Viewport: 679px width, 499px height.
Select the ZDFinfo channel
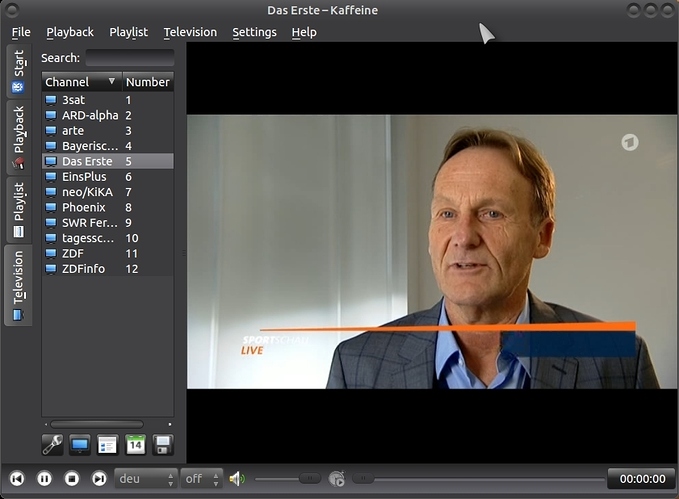(x=85, y=269)
